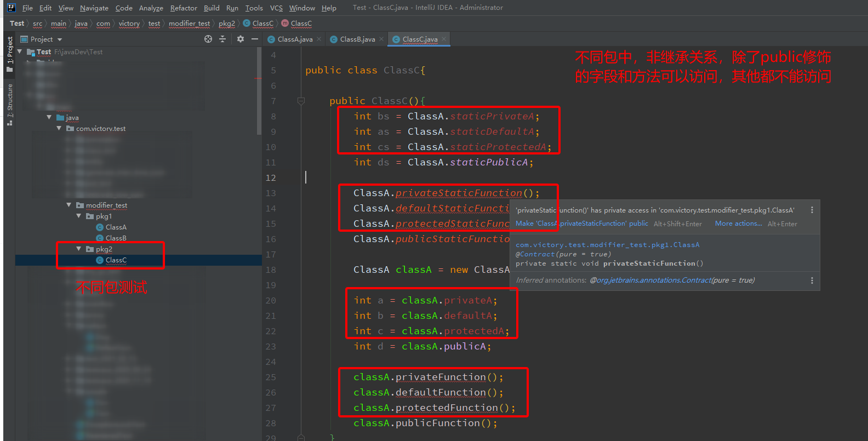The height and width of the screenshot is (441, 868).
Task: Select the modifier_test folder in tree
Action: (106, 205)
